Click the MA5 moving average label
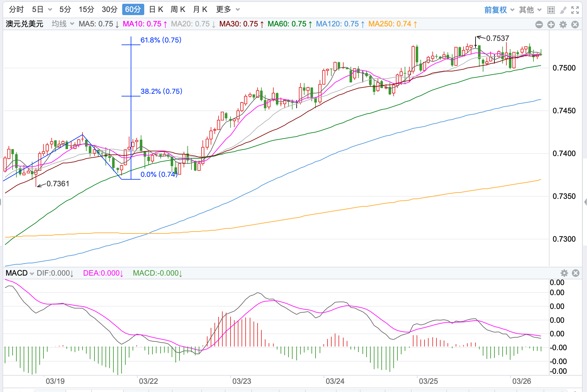 coord(99,24)
